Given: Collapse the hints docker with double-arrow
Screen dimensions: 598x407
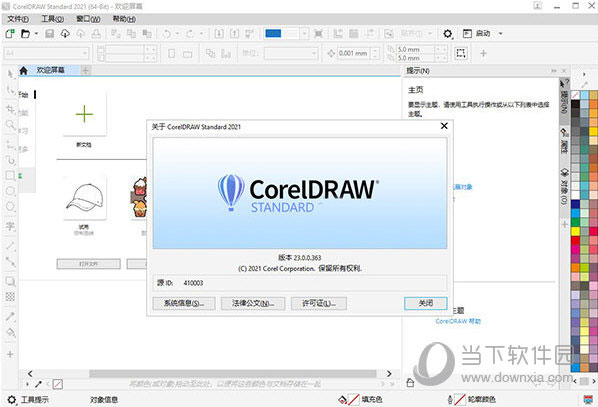Looking at the screenshot, I should 554,71.
